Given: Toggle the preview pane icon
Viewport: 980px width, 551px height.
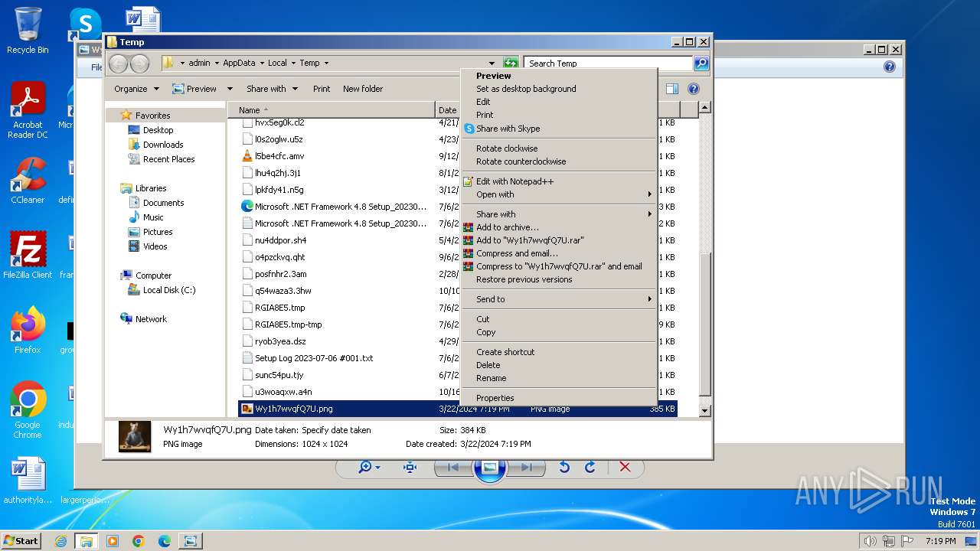Looking at the screenshot, I should point(671,89).
